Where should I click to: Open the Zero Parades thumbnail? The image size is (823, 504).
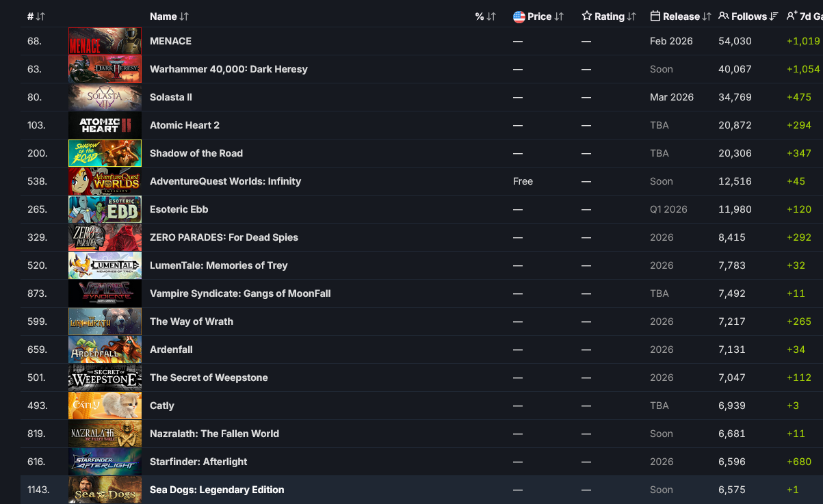[105, 237]
